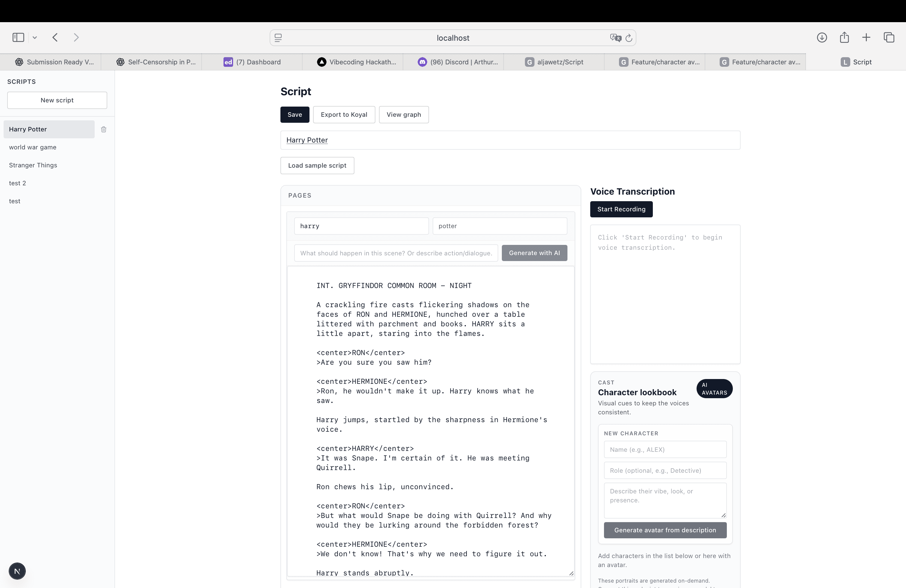Viewport: 906px width, 588px height.
Task: Click the harry page field
Action: [361, 226]
